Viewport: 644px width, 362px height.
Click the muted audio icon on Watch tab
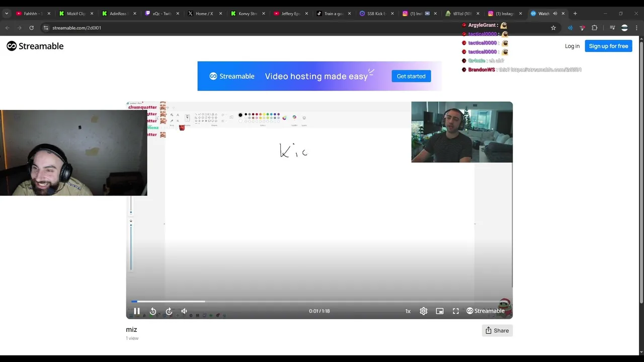click(555, 14)
